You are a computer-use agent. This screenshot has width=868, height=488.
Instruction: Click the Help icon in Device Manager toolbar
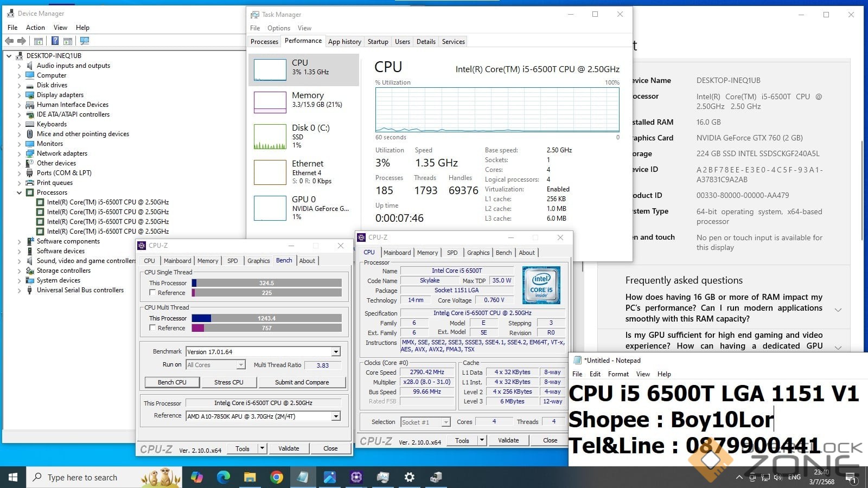pos(55,41)
